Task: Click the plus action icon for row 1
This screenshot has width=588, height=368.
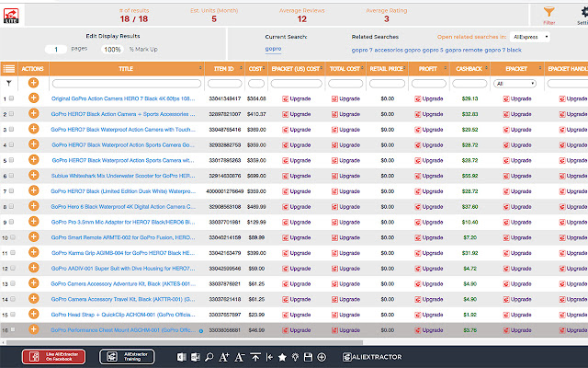Action: tap(33, 98)
